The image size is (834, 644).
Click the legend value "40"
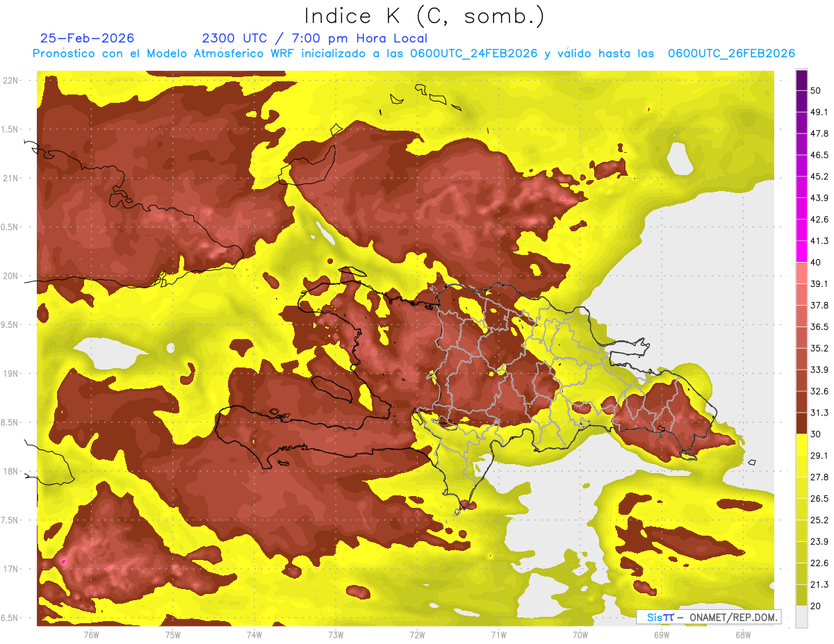pyautogui.click(x=816, y=263)
